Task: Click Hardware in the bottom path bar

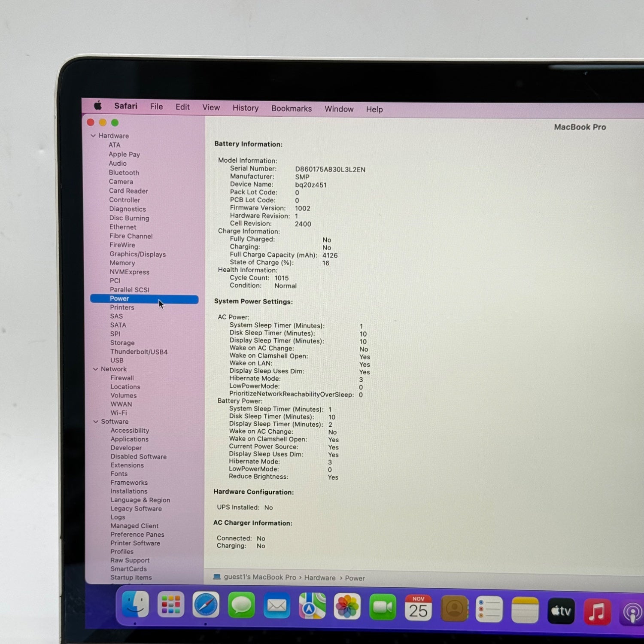Action: (319, 578)
